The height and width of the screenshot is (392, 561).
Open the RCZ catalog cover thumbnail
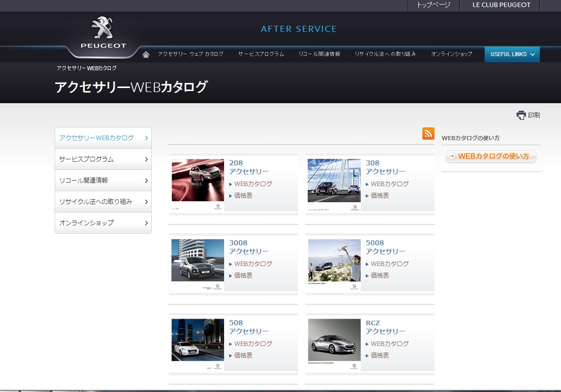(334, 344)
